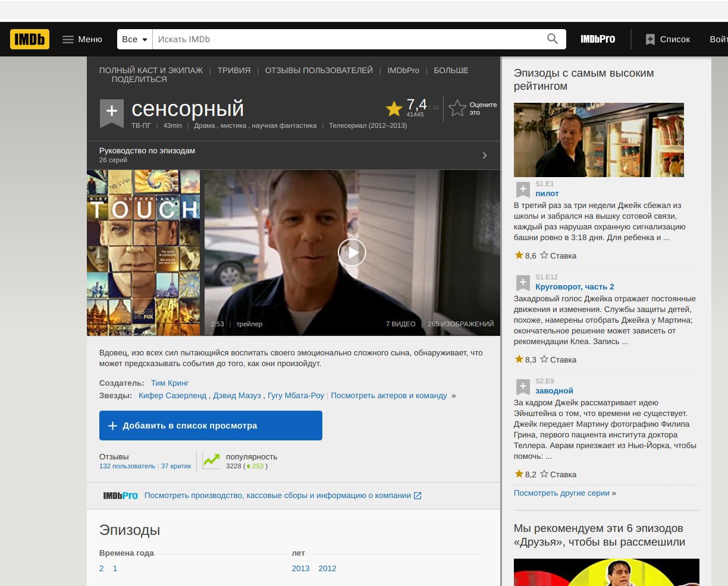The image size is (728, 586).
Task: Open 41445 ratings count
Action: tap(415, 114)
